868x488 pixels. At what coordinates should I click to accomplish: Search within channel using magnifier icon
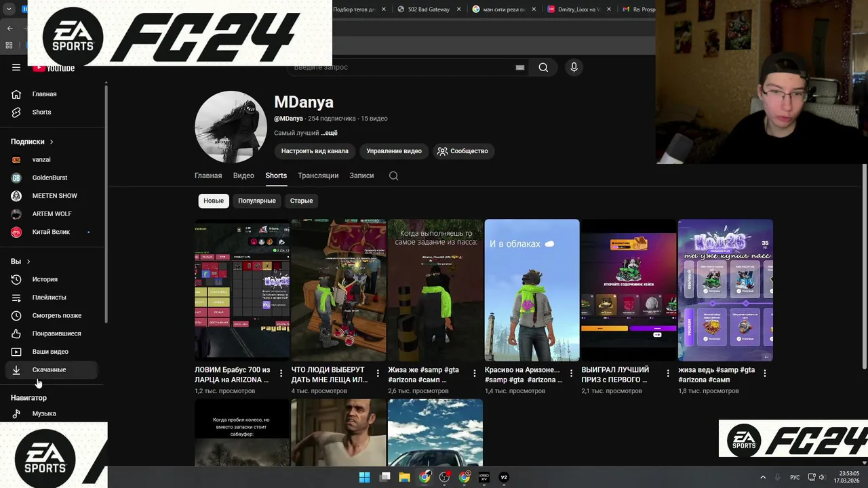[x=393, y=176]
